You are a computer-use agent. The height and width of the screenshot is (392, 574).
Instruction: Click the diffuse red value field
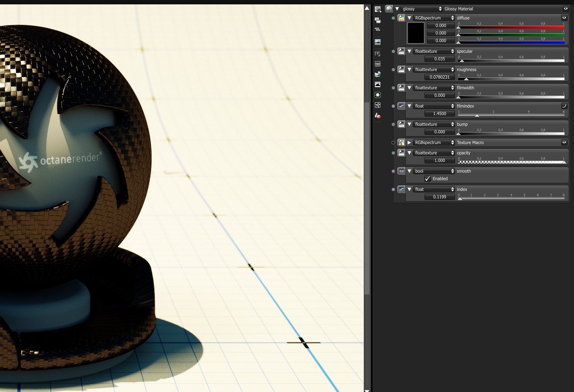pyautogui.click(x=441, y=25)
